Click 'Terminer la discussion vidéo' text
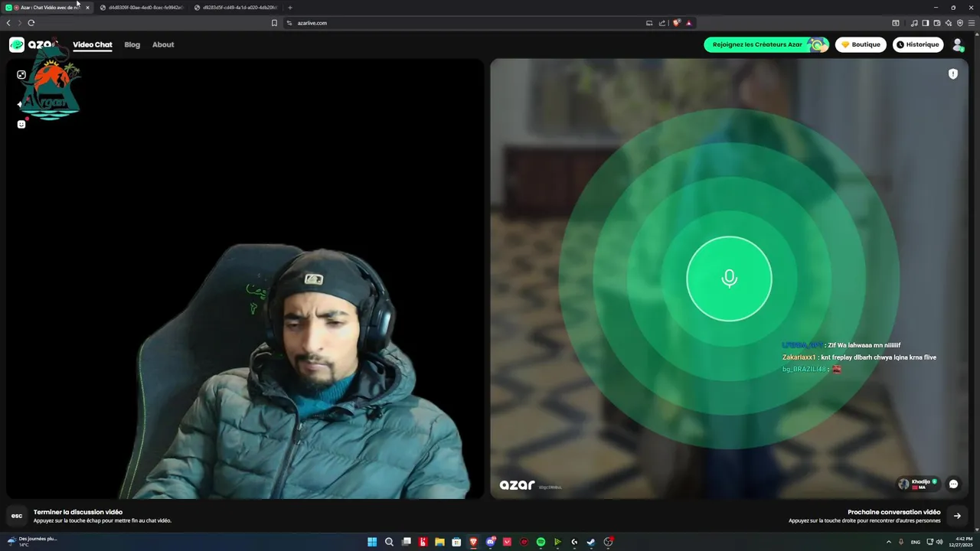 click(78, 512)
